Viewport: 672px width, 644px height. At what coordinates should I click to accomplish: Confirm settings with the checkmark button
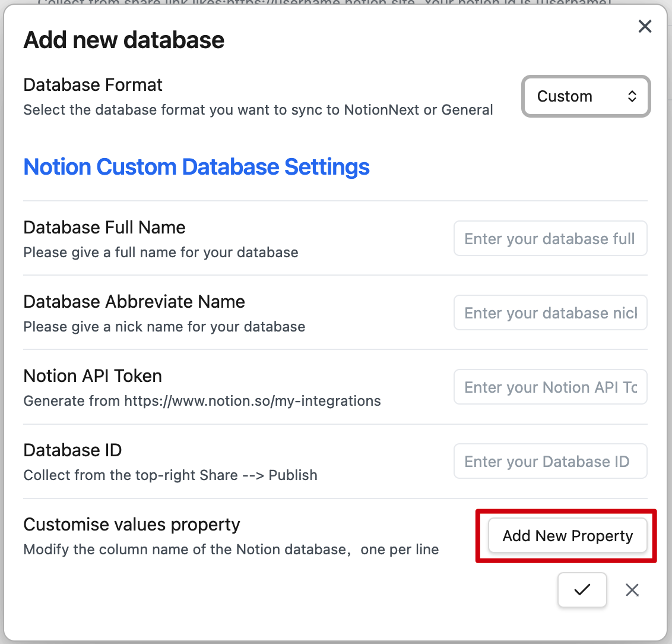point(582,589)
